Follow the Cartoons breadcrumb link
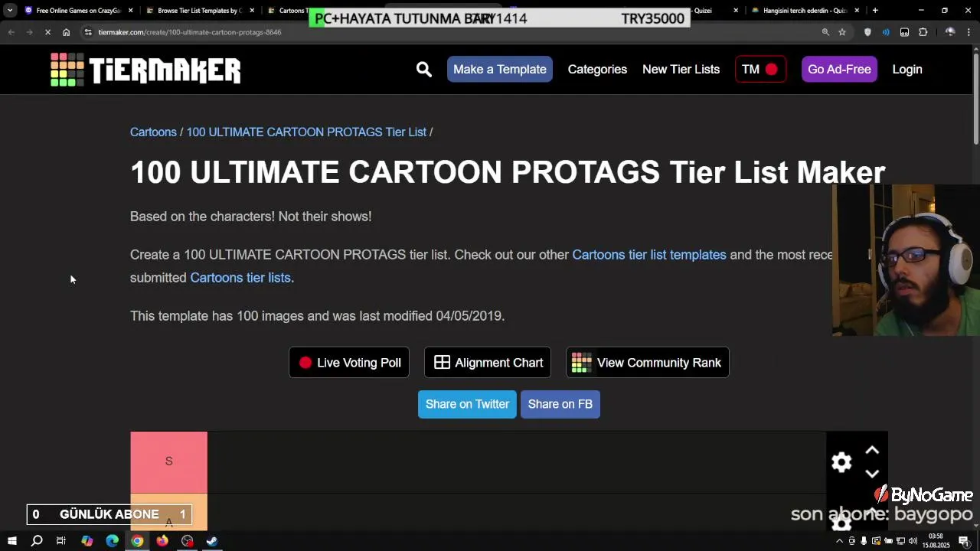The width and height of the screenshot is (980, 551). click(x=153, y=132)
